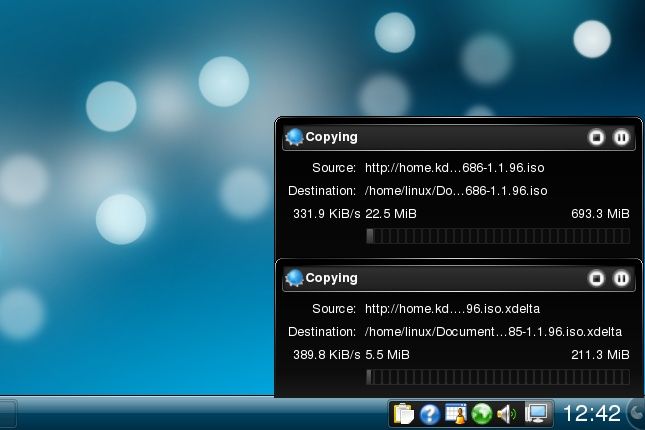Pause the iso.xdelta copy job
This screenshot has width=645, height=430.
point(621,278)
